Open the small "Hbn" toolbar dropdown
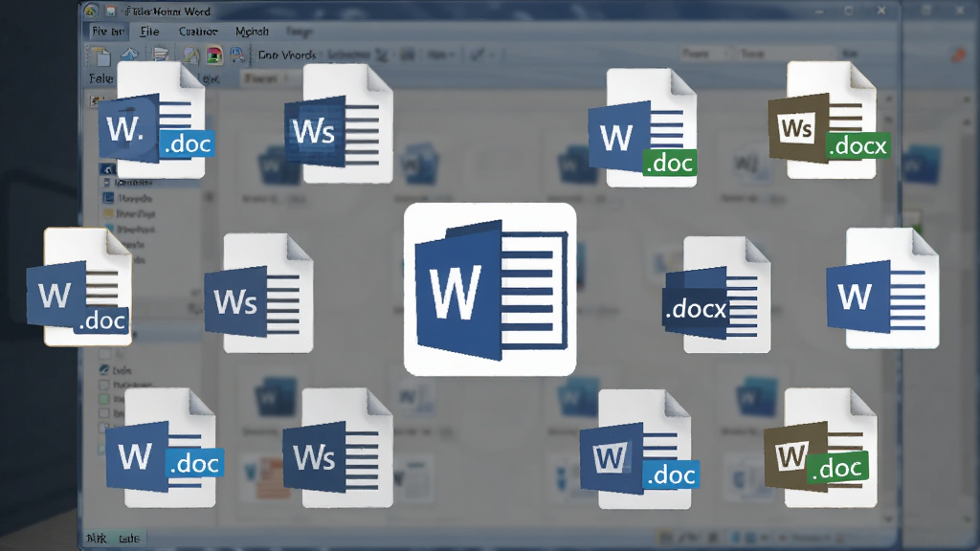Viewport: 980px width, 551px height. click(440, 55)
